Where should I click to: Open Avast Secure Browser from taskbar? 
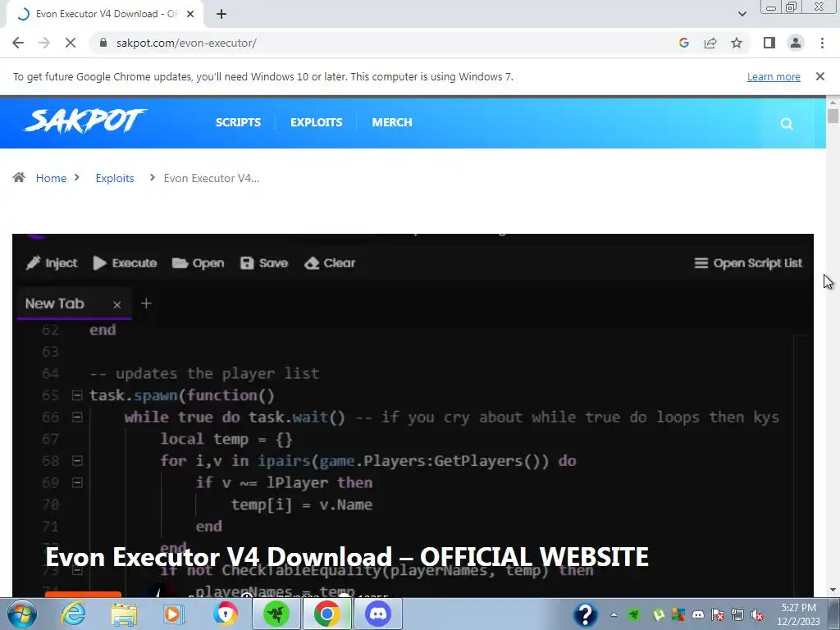tap(225, 614)
